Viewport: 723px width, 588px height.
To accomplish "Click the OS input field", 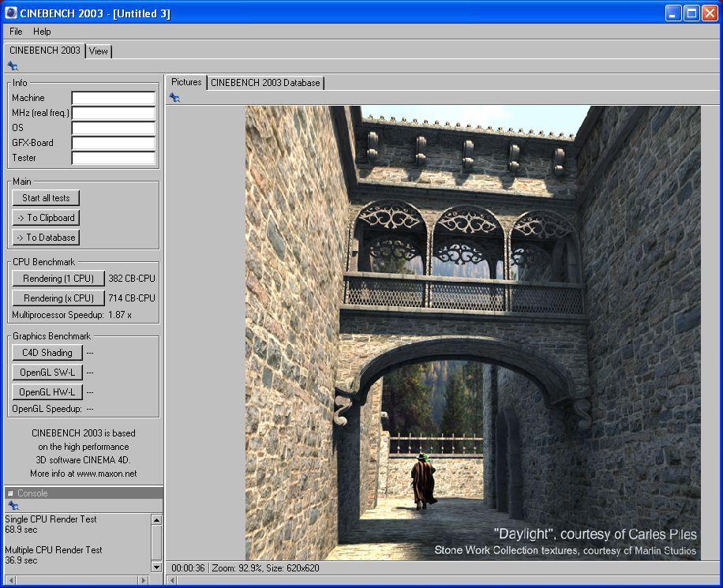I will tap(114, 128).
